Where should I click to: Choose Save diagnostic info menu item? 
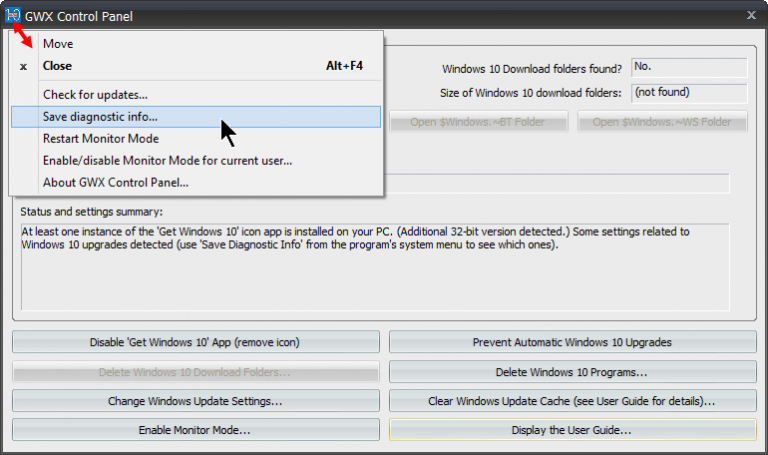click(x=196, y=117)
